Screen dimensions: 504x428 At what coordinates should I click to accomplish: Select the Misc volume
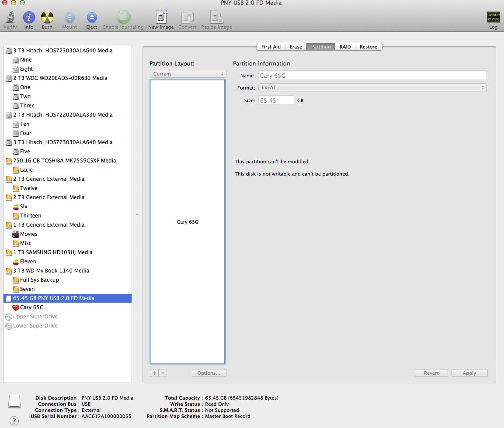67,243
